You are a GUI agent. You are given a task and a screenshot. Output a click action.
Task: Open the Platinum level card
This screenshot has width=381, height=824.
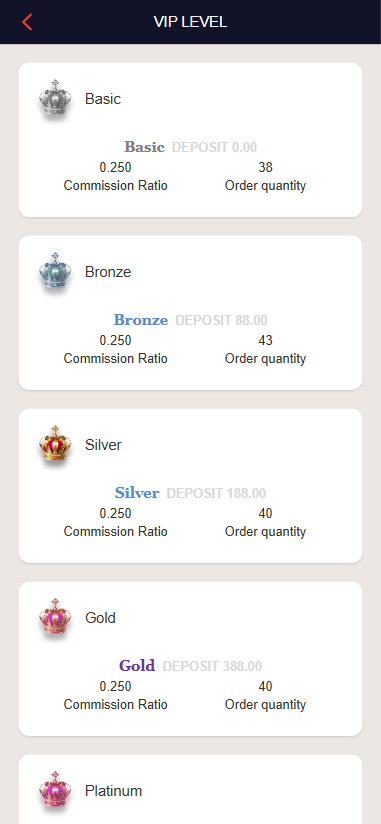tap(190, 789)
